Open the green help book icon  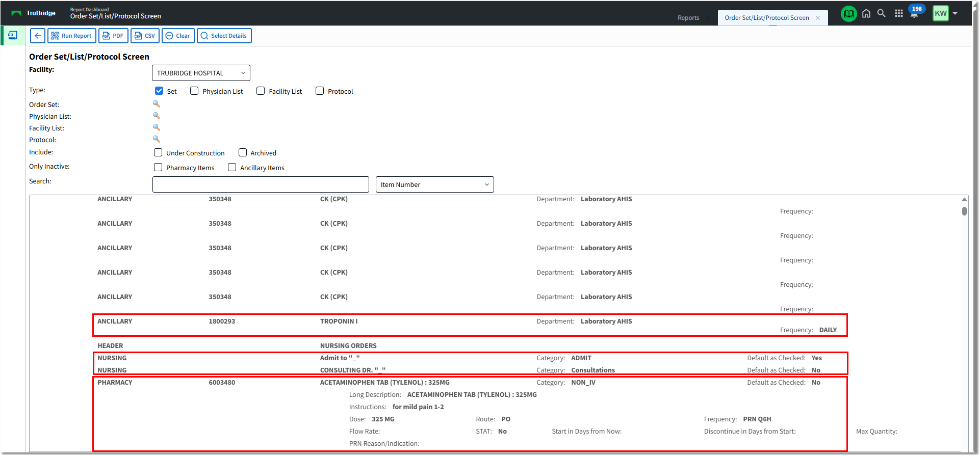tap(848, 14)
